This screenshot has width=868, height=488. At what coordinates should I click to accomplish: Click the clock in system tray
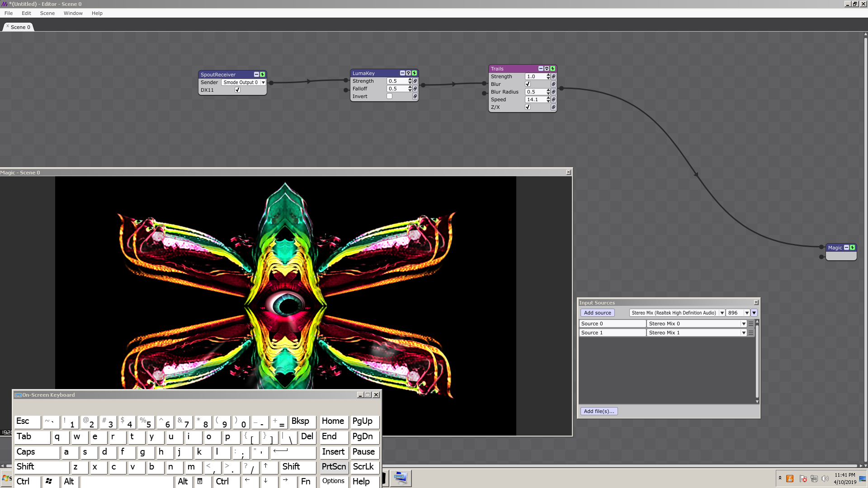tap(845, 479)
